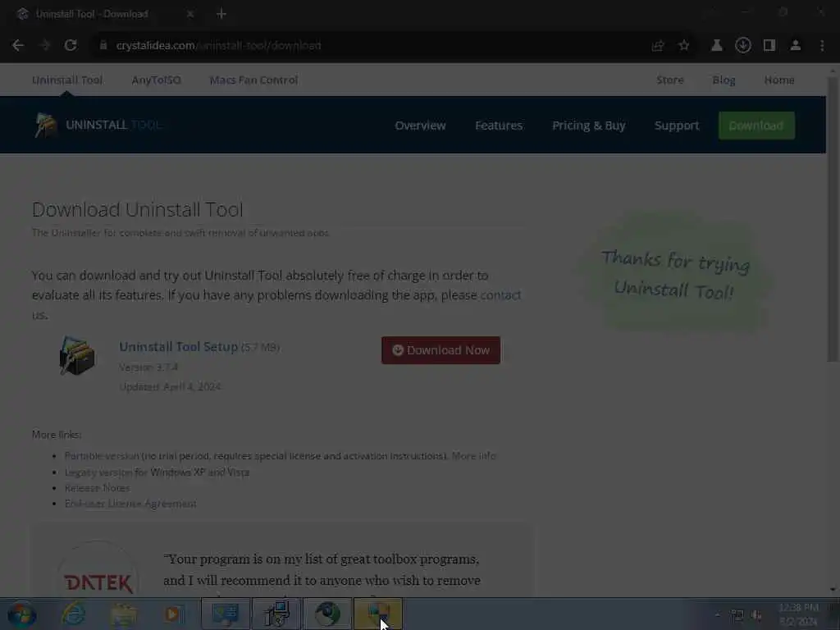Open the Windows Start menu
Image resolution: width=840 pixels, height=630 pixels.
click(x=21, y=614)
